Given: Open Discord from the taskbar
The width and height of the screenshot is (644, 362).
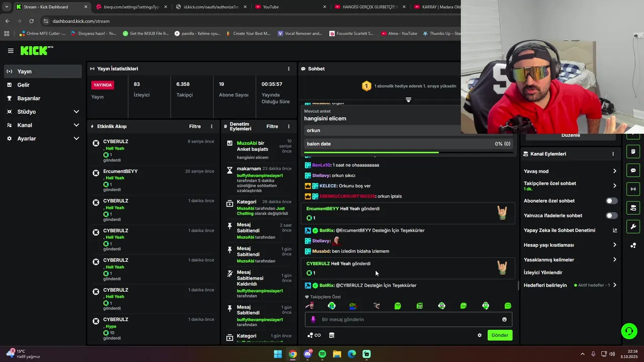Looking at the screenshot, I should 307,354.
